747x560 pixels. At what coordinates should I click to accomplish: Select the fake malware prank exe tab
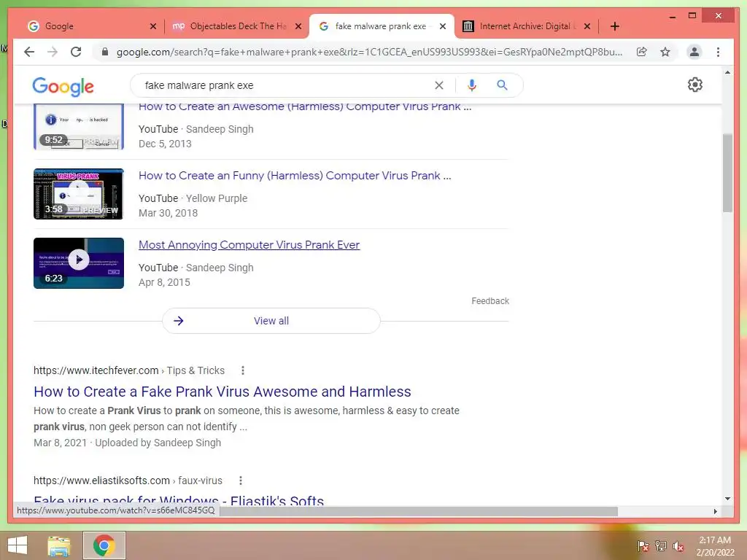(382, 26)
